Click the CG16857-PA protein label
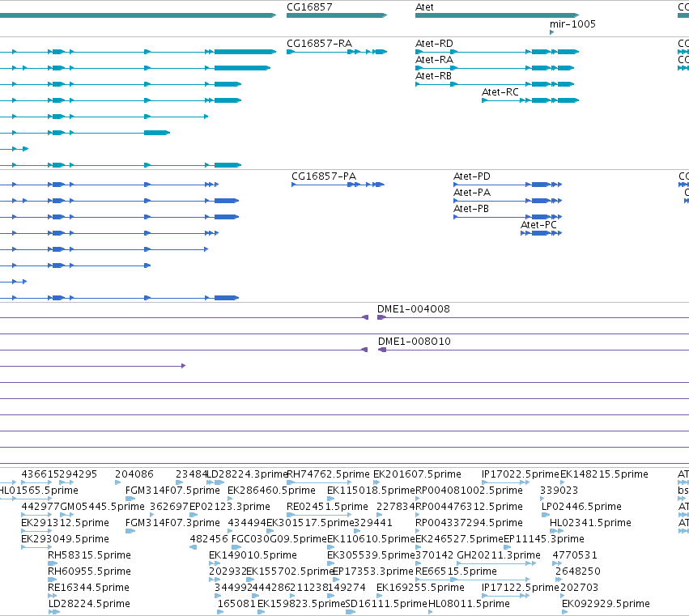This screenshot has width=689, height=616. pyautogui.click(x=324, y=176)
